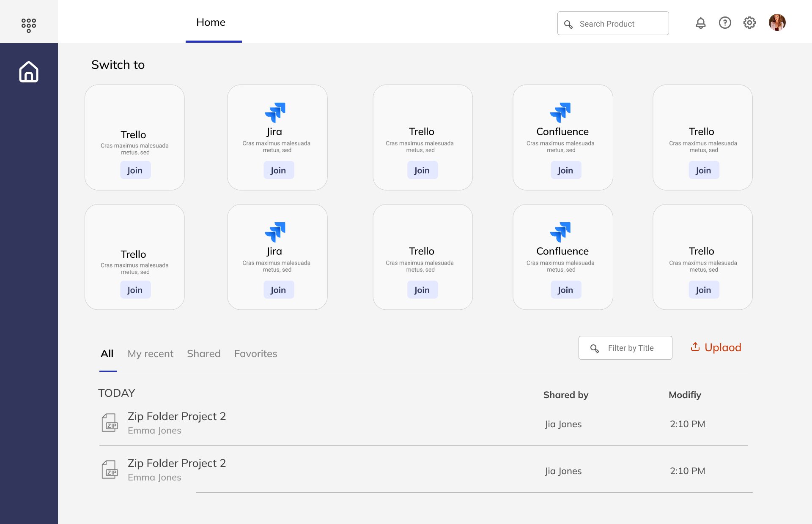Focus the Filter by Title field
812x524 pixels.
click(x=625, y=348)
